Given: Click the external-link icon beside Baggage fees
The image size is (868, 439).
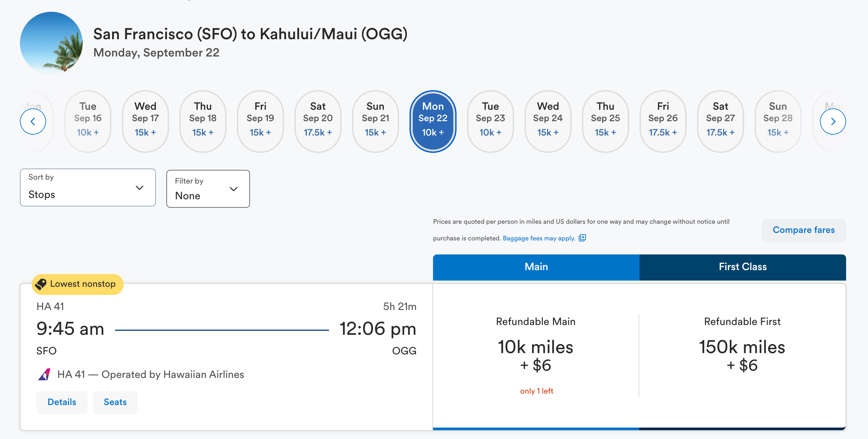Looking at the screenshot, I should tap(582, 238).
